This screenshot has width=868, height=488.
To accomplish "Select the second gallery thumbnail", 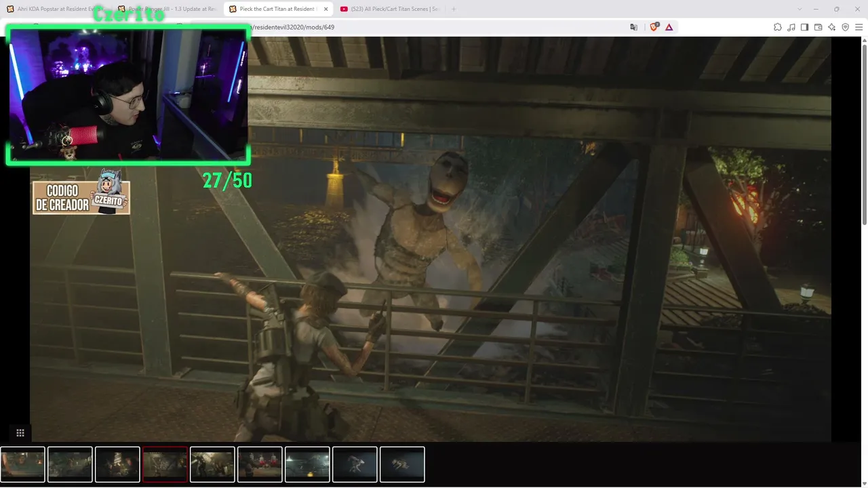I will [x=70, y=464].
